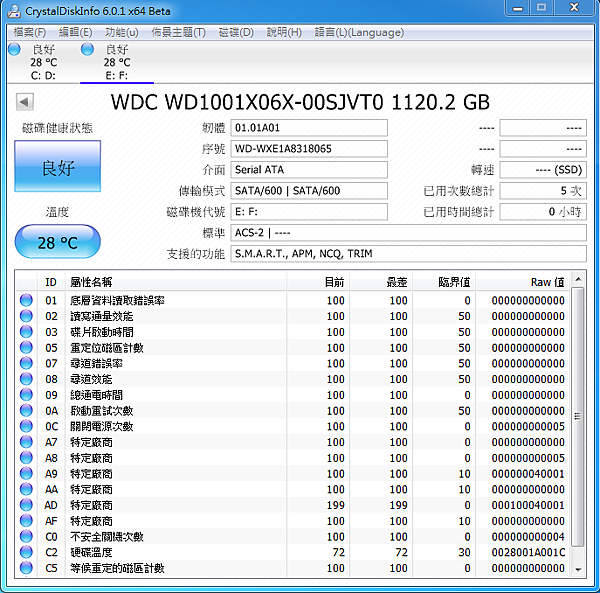This screenshot has width=600, height=593.
Task: Switch to the C: D: disk tab
Action: point(43,62)
